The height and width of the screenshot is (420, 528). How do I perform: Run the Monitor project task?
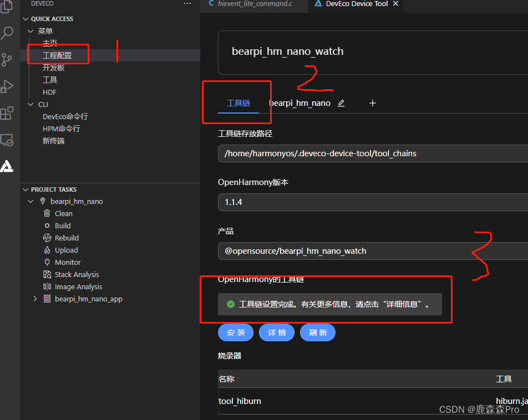68,262
